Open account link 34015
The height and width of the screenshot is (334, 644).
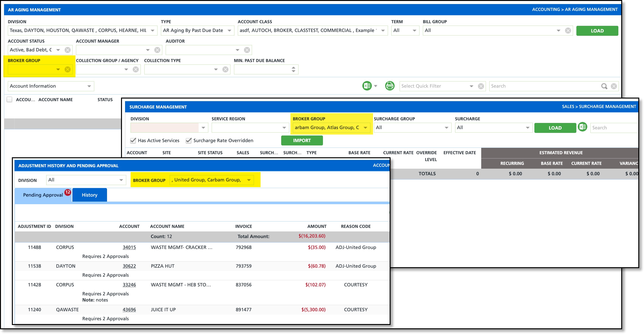tap(129, 247)
